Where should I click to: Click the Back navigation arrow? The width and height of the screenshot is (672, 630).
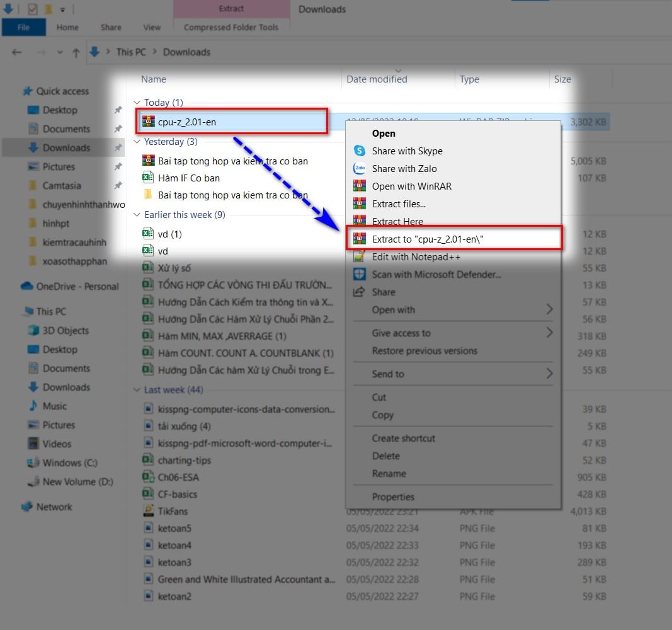(17, 52)
